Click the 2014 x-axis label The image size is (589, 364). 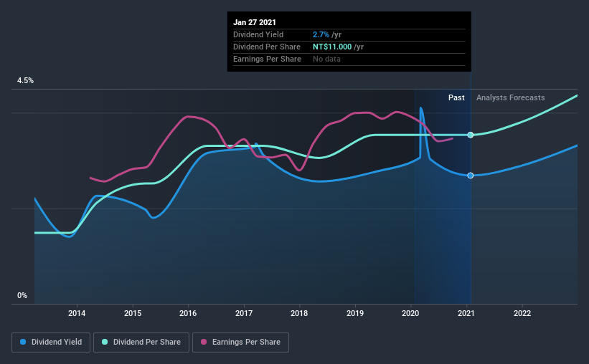tap(77, 313)
